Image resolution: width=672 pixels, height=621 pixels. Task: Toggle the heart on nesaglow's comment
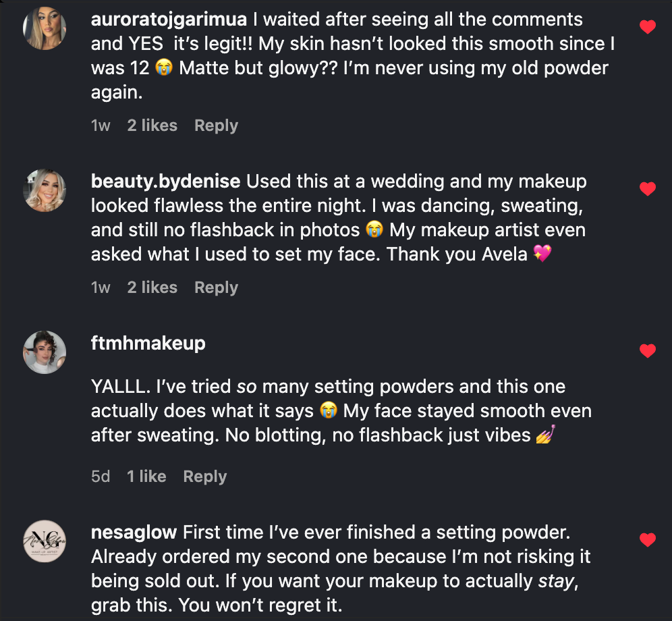coord(647,540)
